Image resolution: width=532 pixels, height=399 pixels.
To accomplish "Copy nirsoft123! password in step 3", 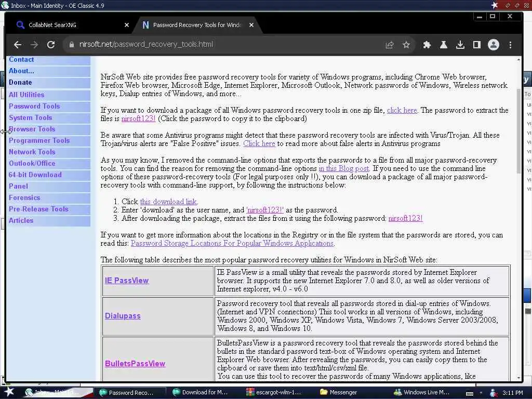I will [x=405, y=219].
